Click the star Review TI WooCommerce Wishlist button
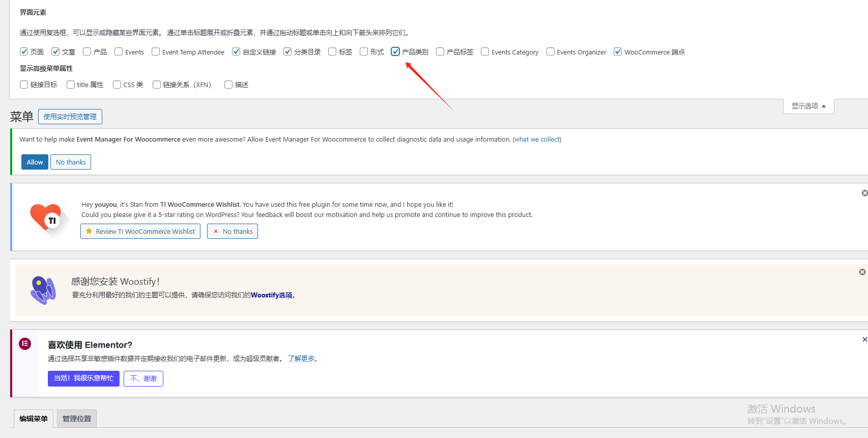This screenshot has width=868, height=438. pos(140,231)
